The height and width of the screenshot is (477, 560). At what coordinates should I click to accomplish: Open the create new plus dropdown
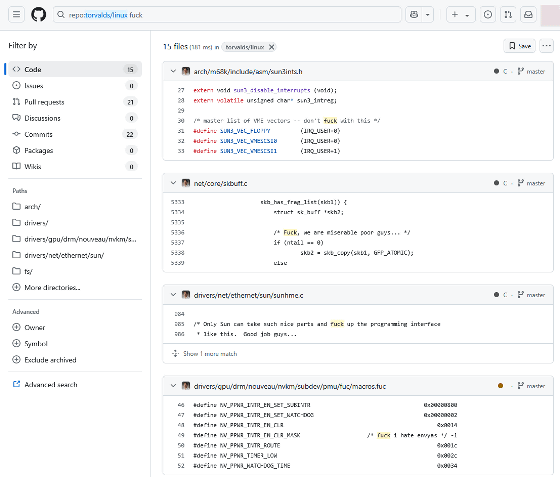pos(461,15)
